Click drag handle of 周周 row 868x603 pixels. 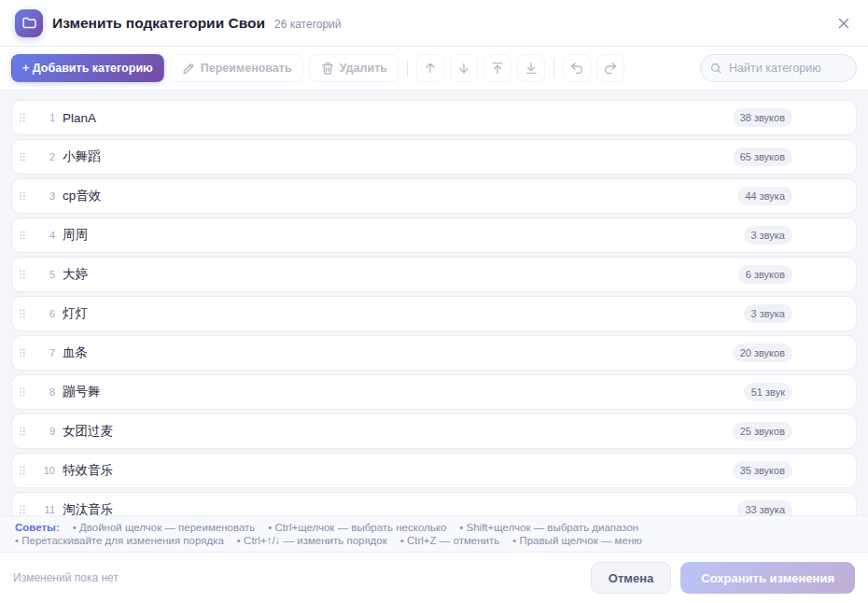pos(22,235)
